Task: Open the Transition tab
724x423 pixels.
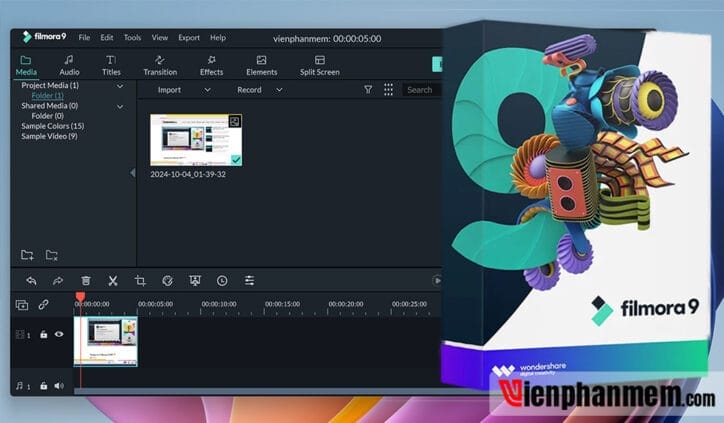Action: [x=160, y=66]
